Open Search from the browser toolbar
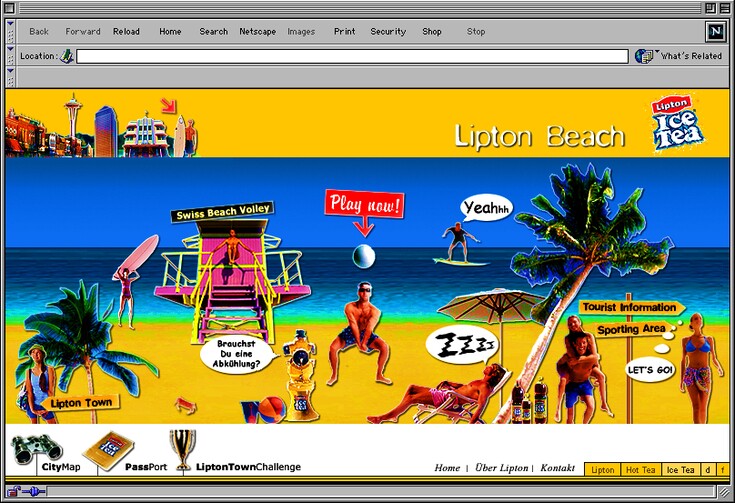The width and height of the screenshot is (735, 503). (x=213, y=31)
